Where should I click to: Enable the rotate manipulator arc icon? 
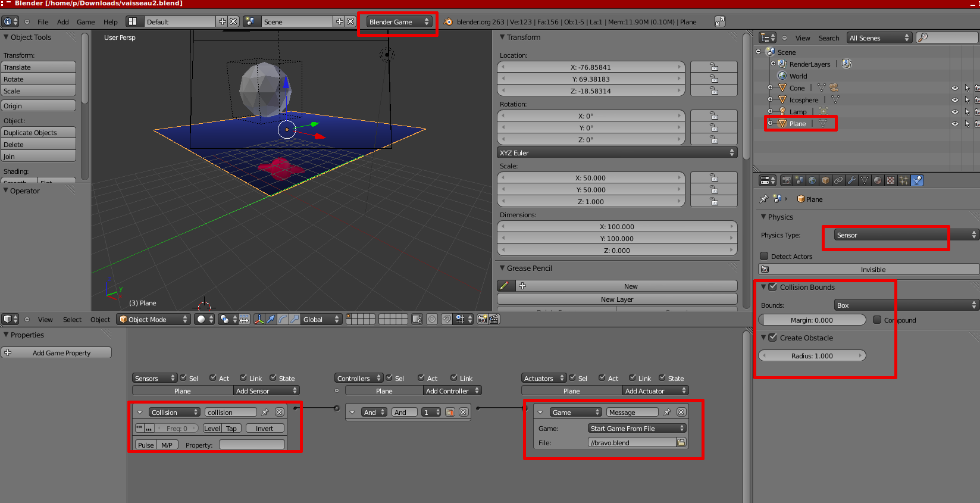[x=283, y=320]
